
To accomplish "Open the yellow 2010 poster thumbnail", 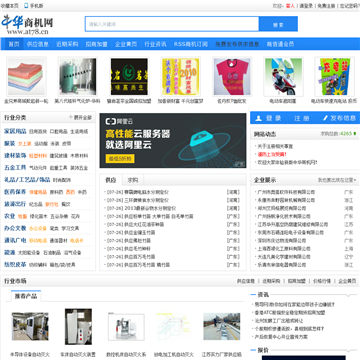I will click(x=180, y=77).
